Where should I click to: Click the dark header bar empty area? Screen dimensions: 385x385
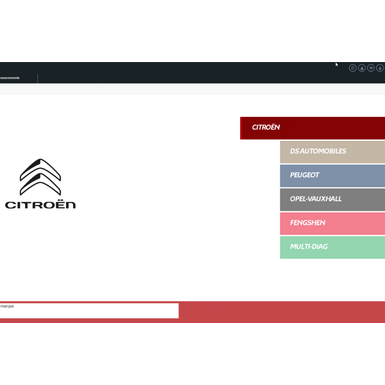[187, 72]
